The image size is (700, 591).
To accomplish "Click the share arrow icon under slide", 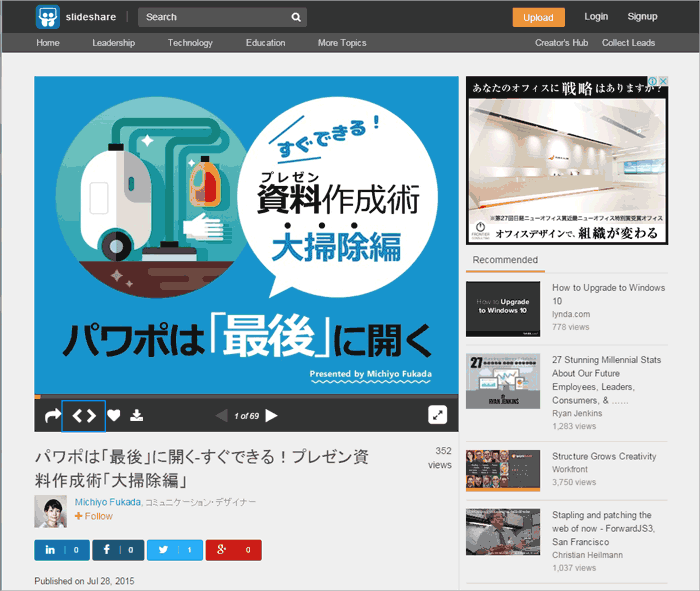I will [53, 416].
